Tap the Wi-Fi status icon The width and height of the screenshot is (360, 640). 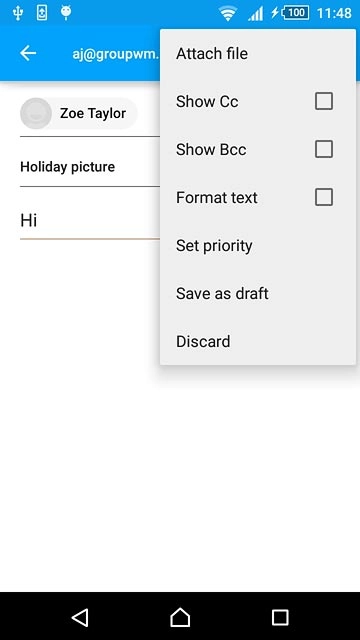click(228, 13)
